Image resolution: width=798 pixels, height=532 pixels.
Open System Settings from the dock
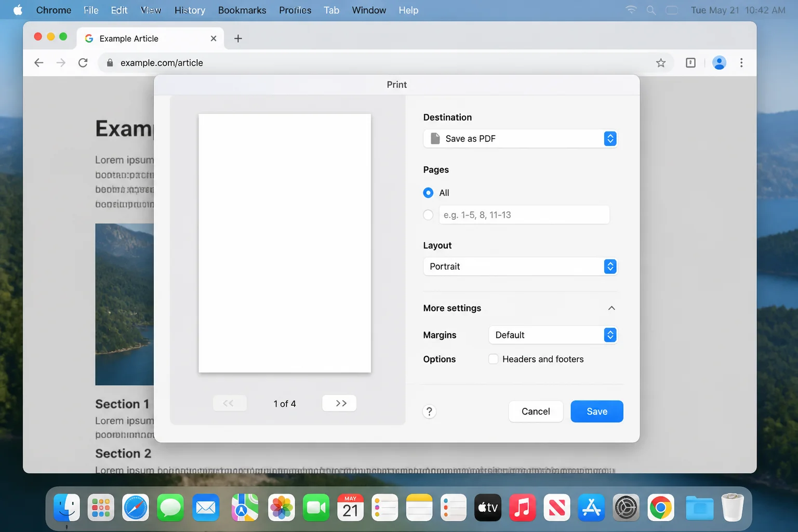point(626,508)
